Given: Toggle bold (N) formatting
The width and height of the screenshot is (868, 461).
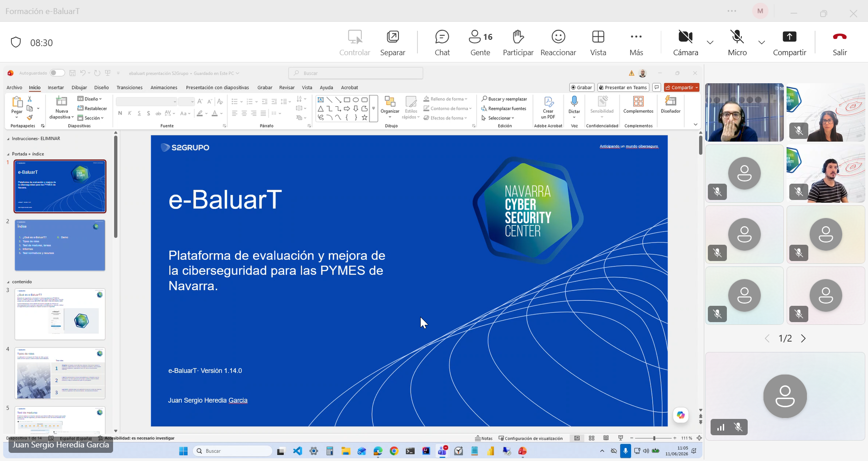Looking at the screenshot, I should click(120, 113).
